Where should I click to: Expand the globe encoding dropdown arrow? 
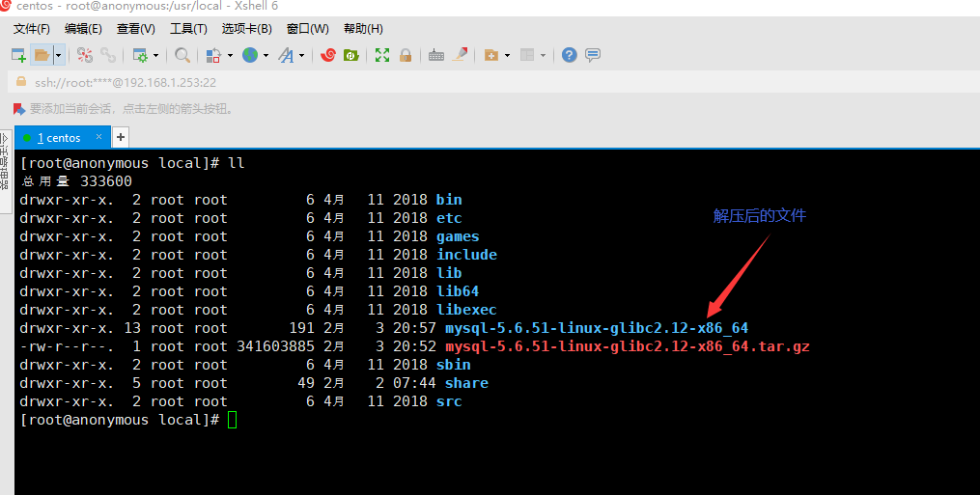(266, 56)
